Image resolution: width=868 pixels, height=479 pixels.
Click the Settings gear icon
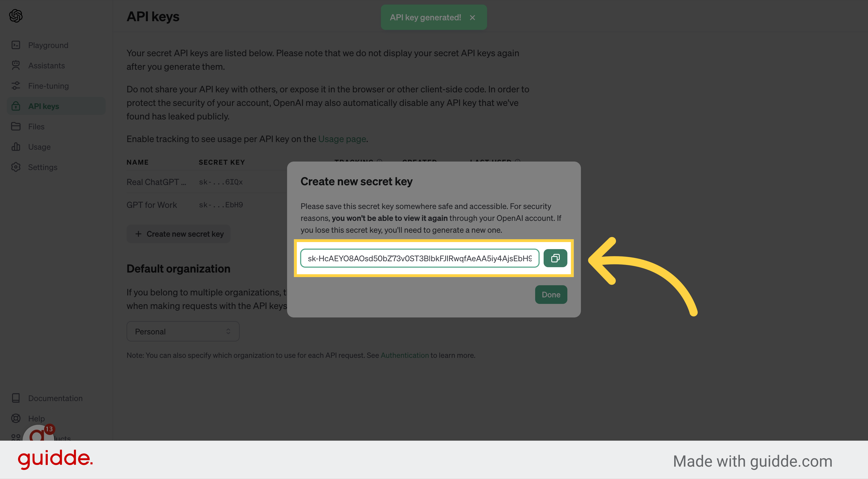pyautogui.click(x=16, y=167)
